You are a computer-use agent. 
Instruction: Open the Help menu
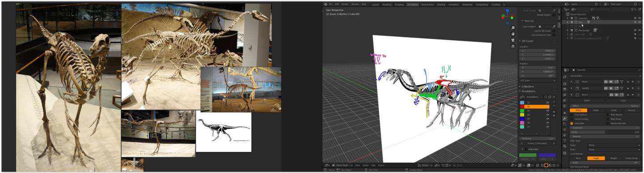click(x=364, y=4)
